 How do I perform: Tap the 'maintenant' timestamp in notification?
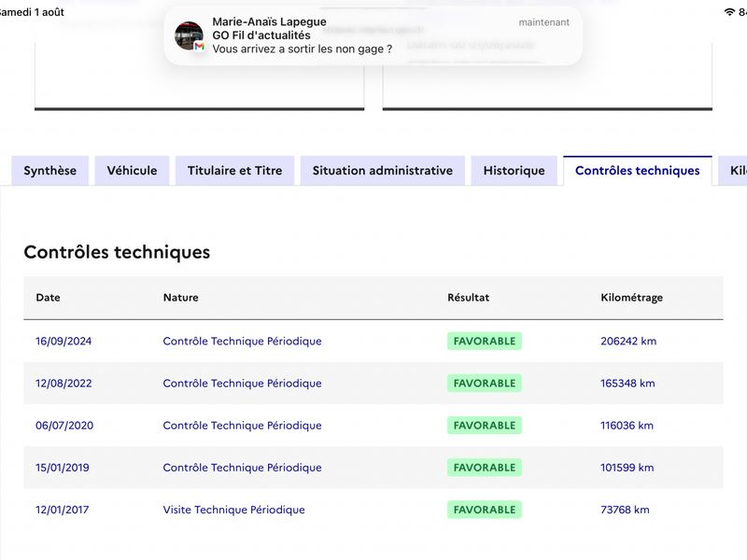tap(544, 22)
